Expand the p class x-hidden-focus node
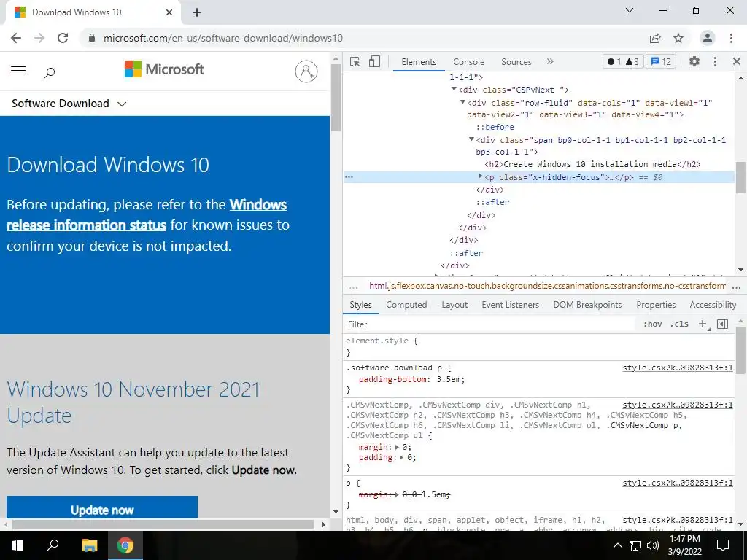Viewport: 747px width, 560px height. click(480, 176)
